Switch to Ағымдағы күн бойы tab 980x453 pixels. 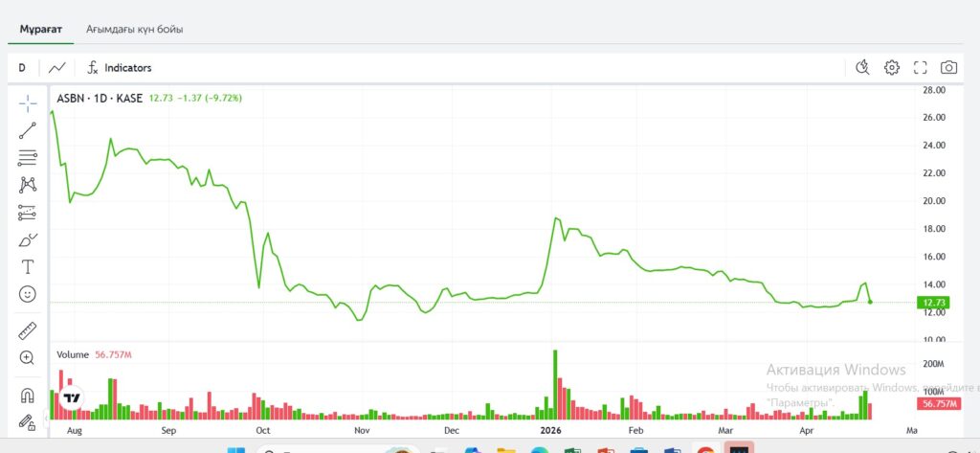point(134,29)
